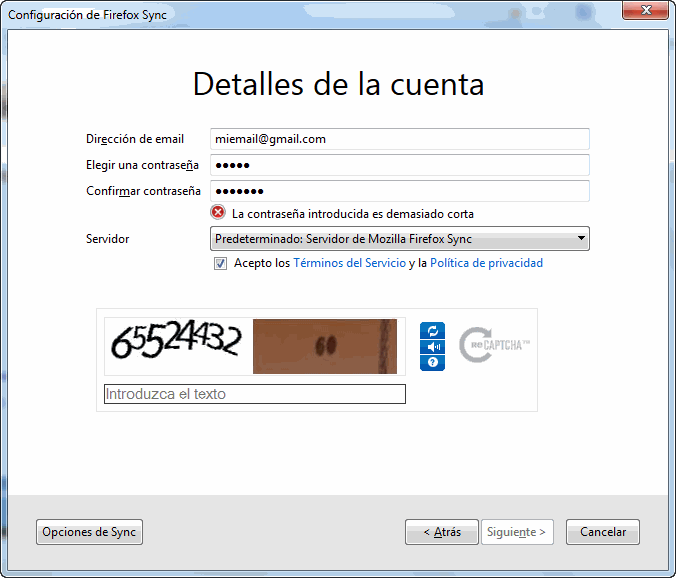Image resolution: width=676 pixels, height=578 pixels.
Task: Click the Dirección de email label
Action: (135, 139)
